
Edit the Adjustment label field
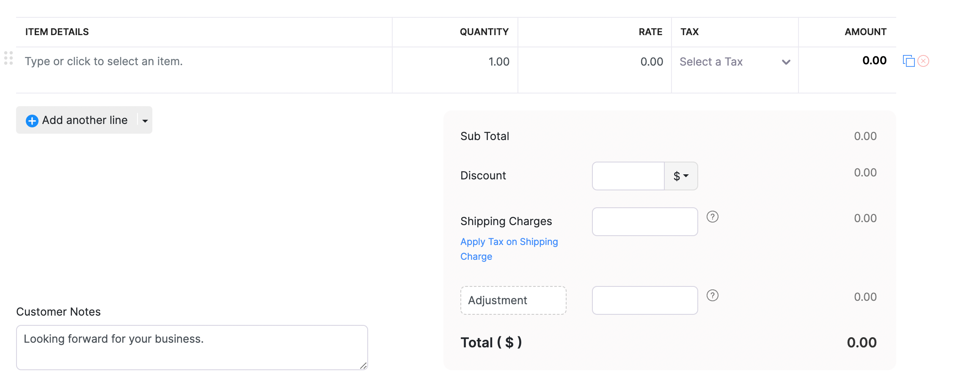coord(513,300)
